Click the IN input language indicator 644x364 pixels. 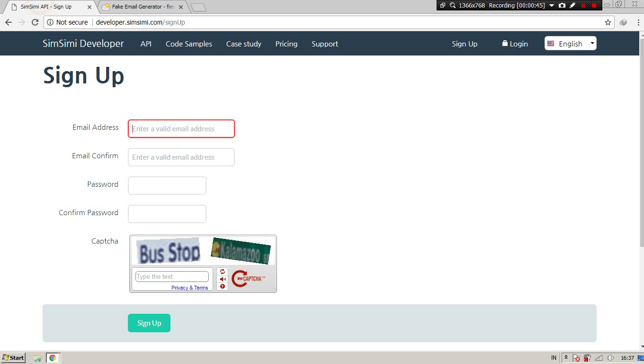[554, 358]
